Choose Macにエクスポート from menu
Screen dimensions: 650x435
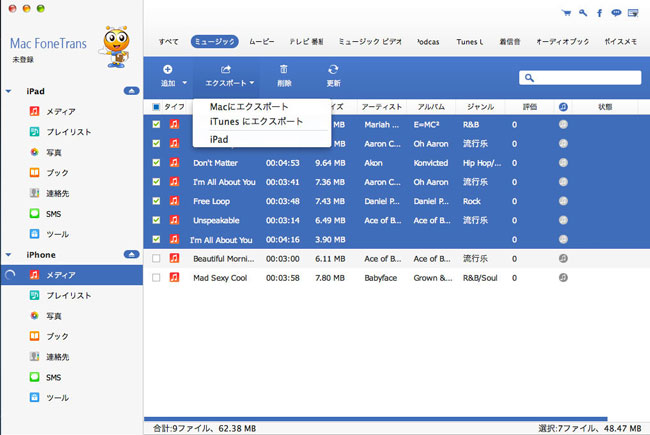click(249, 107)
